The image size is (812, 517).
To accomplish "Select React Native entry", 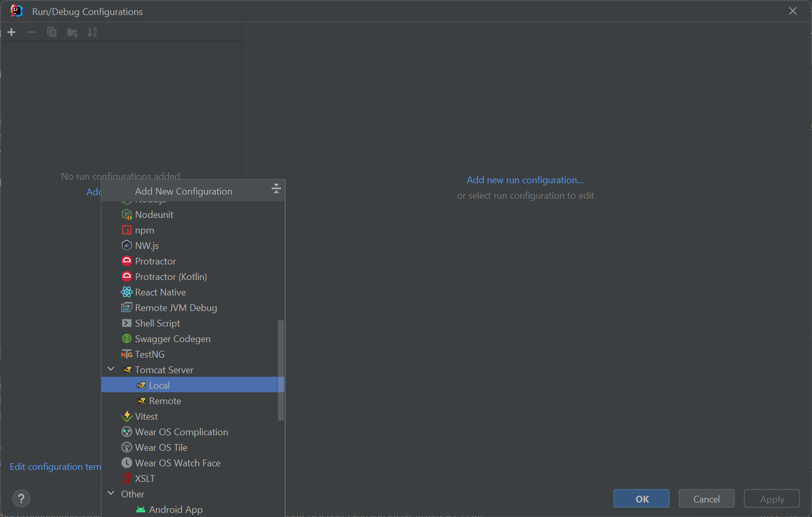I will [189, 292].
